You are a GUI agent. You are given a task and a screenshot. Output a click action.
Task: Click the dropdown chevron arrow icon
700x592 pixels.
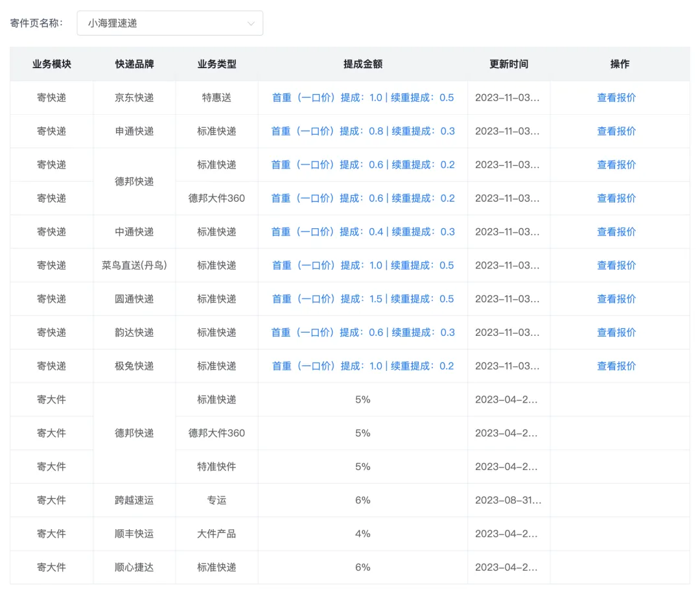(251, 23)
